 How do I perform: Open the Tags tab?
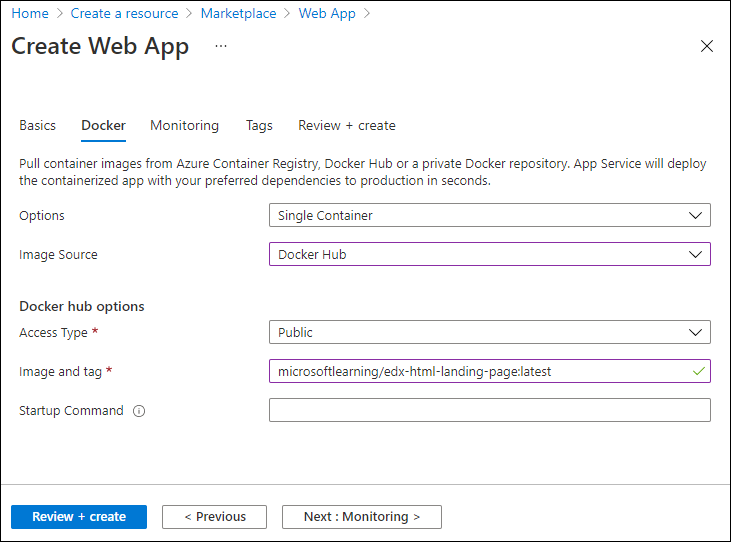[x=259, y=125]
